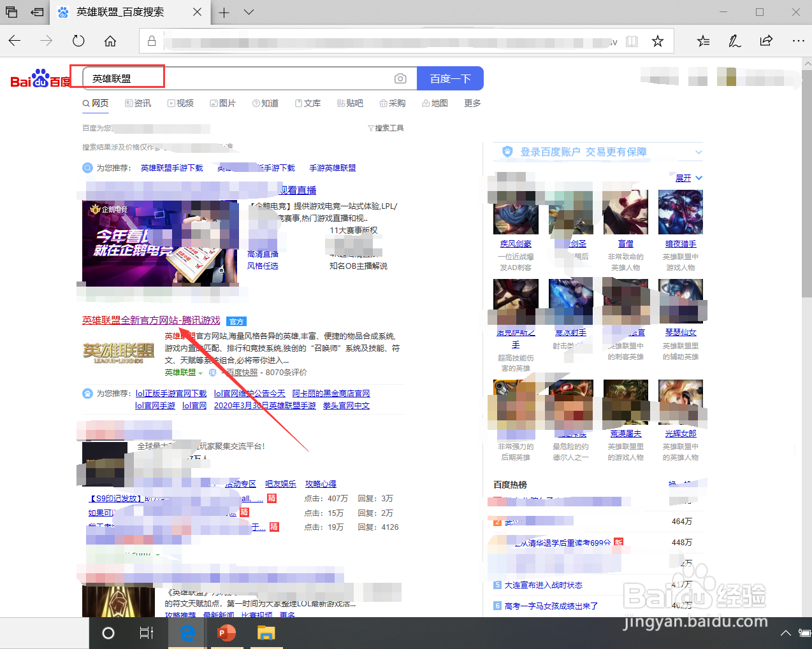This screenshot has height=649, width=812.
Task: Click the 琴瑟仙女 hero link
Action: pos(681,332)
